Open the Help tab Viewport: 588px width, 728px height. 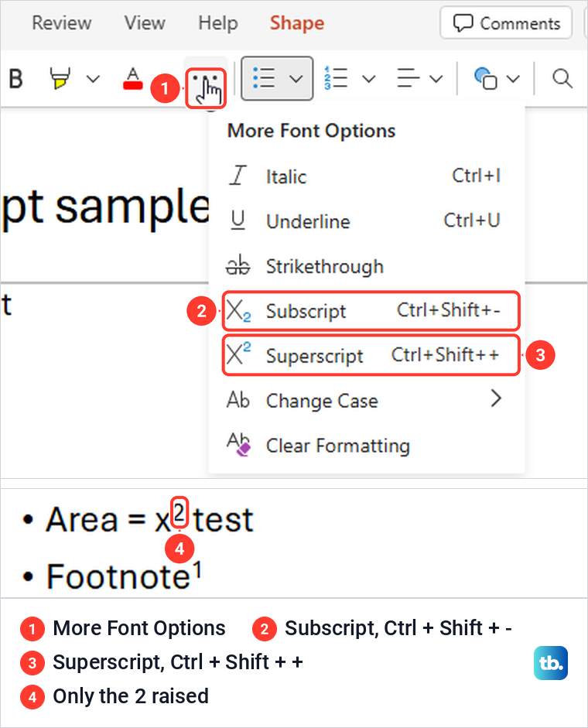[218, 22]
